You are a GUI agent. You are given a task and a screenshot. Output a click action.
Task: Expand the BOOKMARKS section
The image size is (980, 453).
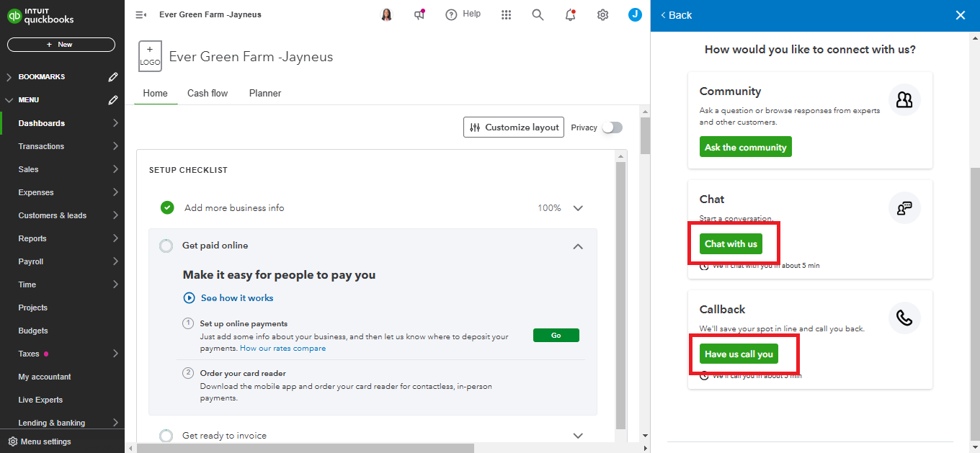(9, 77)
